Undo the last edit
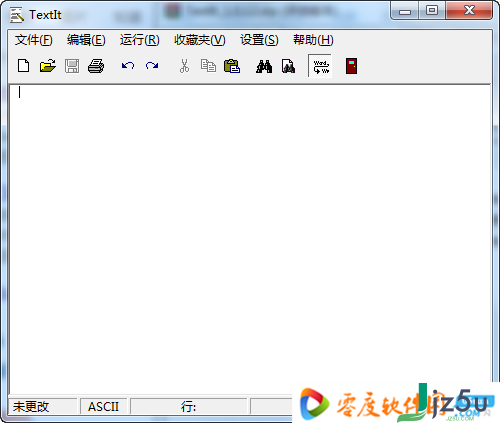 128,66
